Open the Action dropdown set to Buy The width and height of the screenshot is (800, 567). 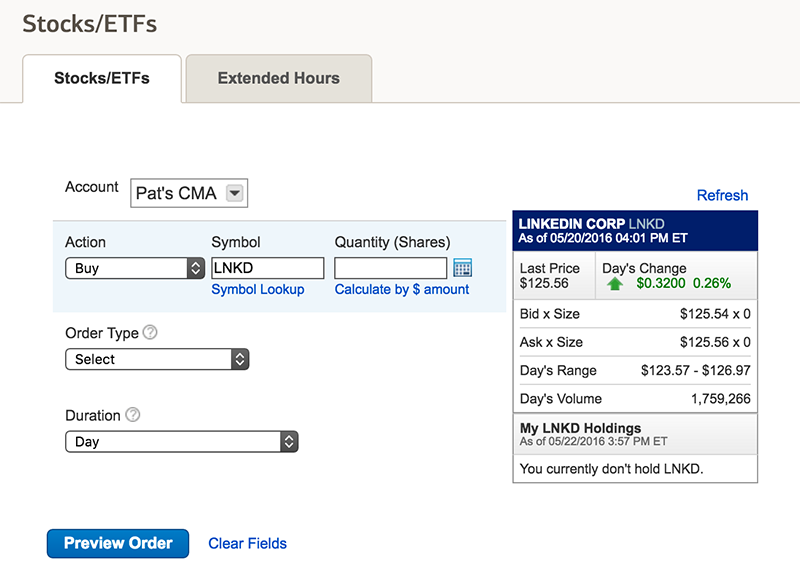coord(135,268)
